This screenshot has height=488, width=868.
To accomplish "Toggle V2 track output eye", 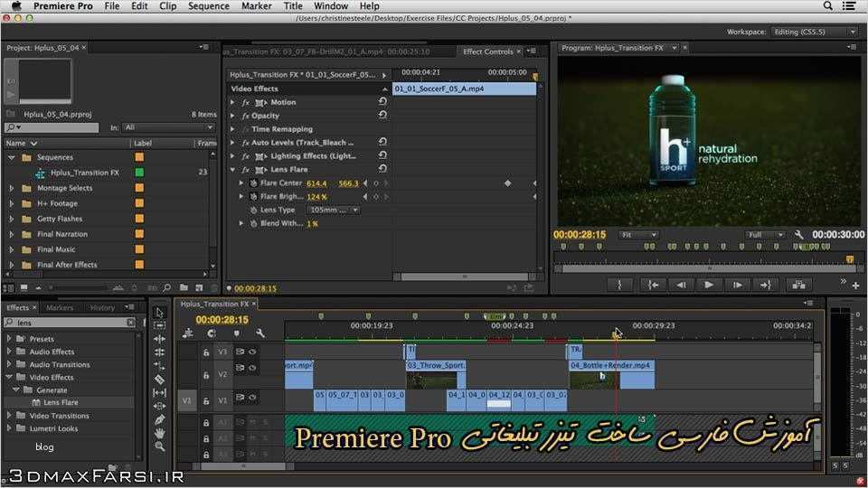I will coord(252,368).
